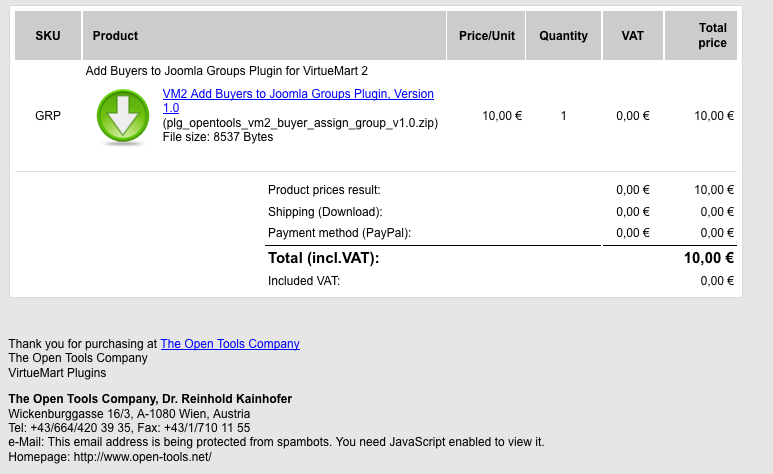
Task: Click the Total price column header
Action: [x=712, y=36]
